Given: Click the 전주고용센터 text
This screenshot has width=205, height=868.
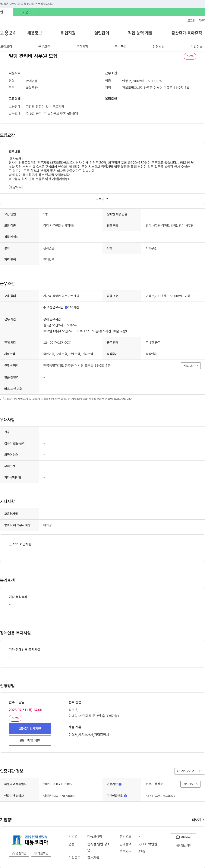Looking at the screenshot, I should (155, 784).
